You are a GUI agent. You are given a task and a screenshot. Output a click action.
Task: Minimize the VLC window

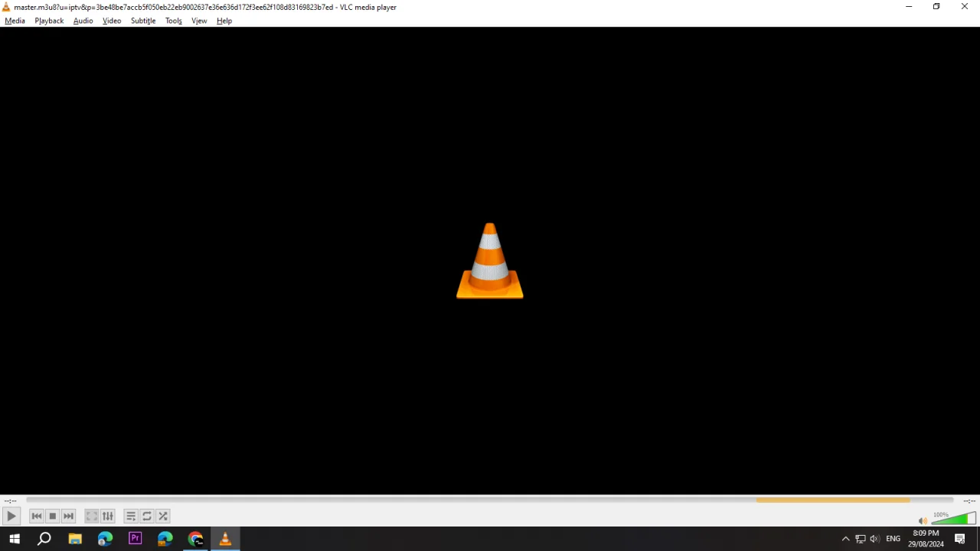909,7
